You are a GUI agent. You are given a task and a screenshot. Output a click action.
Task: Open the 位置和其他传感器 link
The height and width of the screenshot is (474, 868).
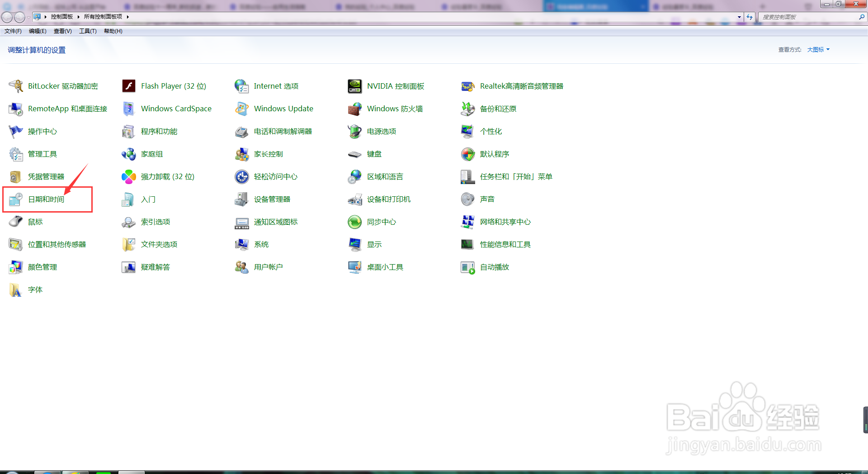point(57,244)
